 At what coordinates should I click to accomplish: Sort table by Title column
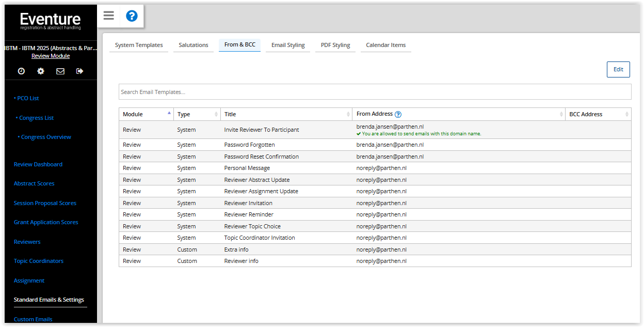286,114
